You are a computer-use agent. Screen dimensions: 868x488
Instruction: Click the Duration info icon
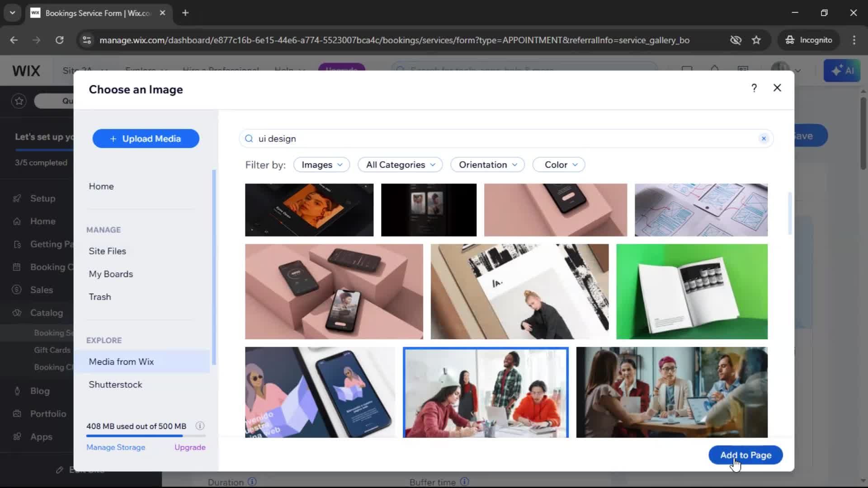point(252,482)
